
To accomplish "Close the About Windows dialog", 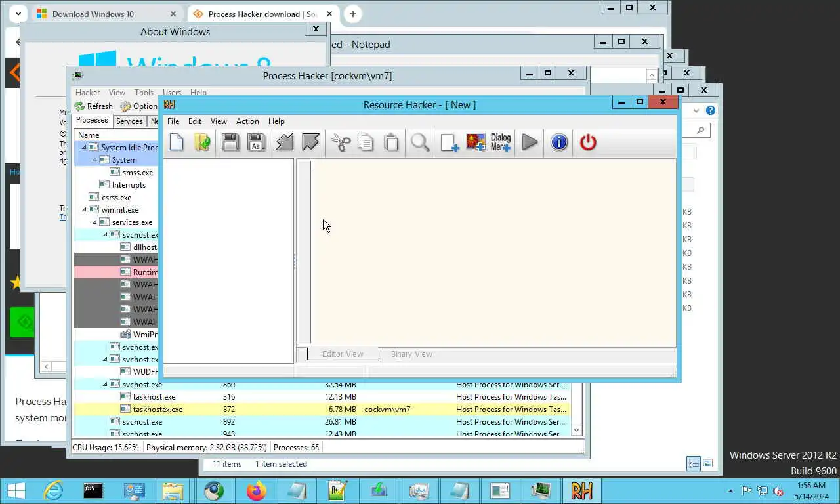I will point(316,30).
